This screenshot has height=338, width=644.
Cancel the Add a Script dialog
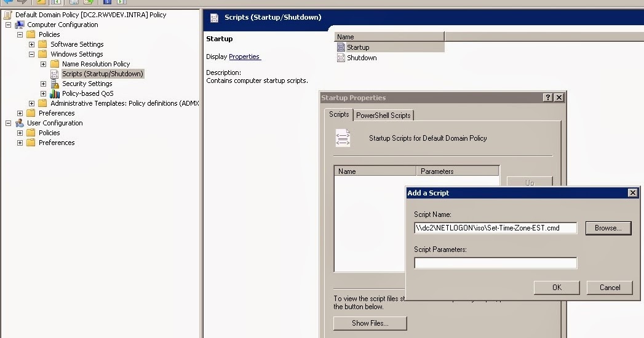click(610, 288)
